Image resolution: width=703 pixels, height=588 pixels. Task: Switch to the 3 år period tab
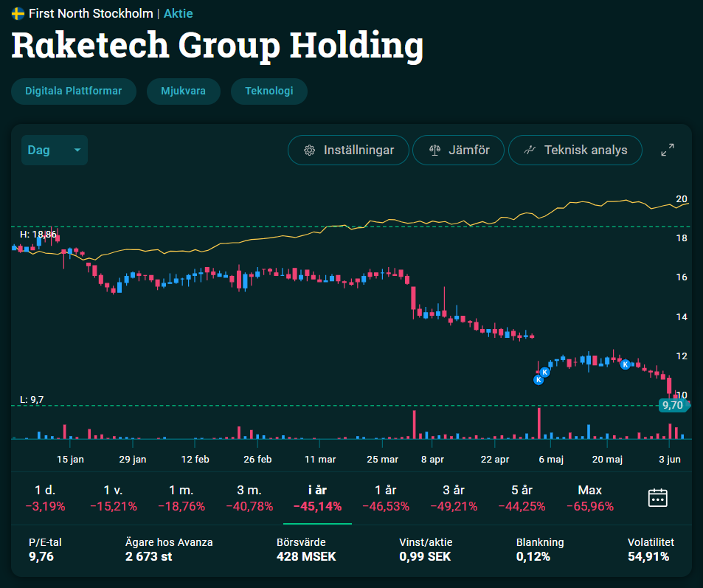pos(454,498)
